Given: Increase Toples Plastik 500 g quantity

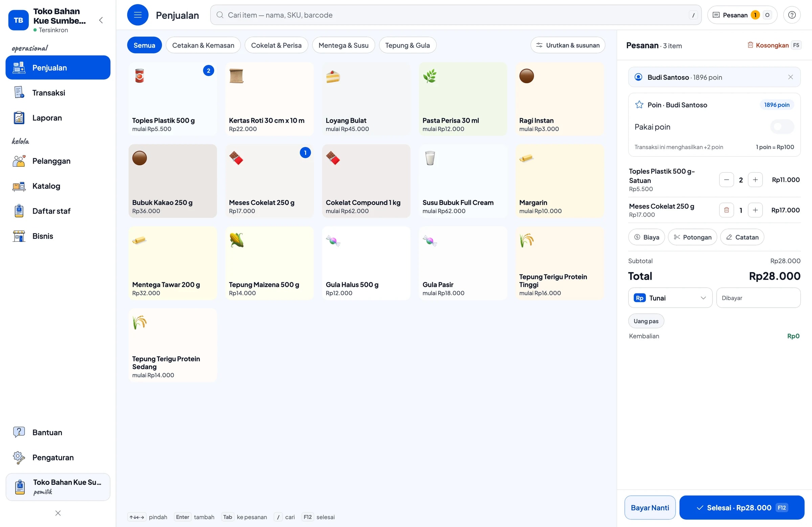Looking at the screenshot, I should (x=755, y=179).
